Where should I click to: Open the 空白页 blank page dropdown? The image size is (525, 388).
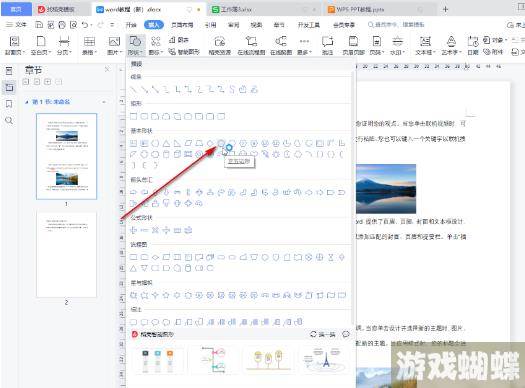click(41, 45)
